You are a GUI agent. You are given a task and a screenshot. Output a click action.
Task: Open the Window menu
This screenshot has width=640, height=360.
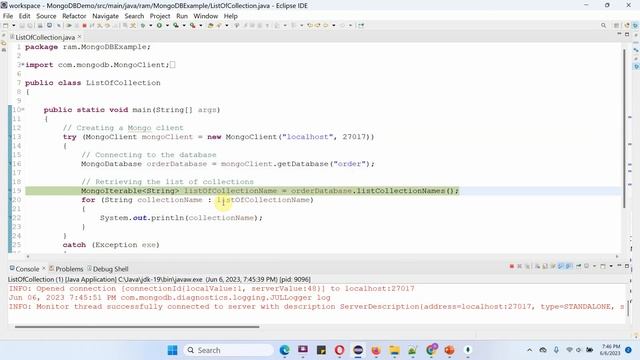coord(205,16)
